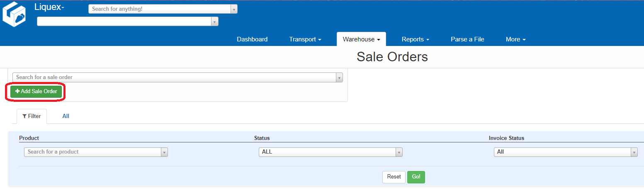Expand the blank header combo box arrow
644x195 pixels.
214,22
